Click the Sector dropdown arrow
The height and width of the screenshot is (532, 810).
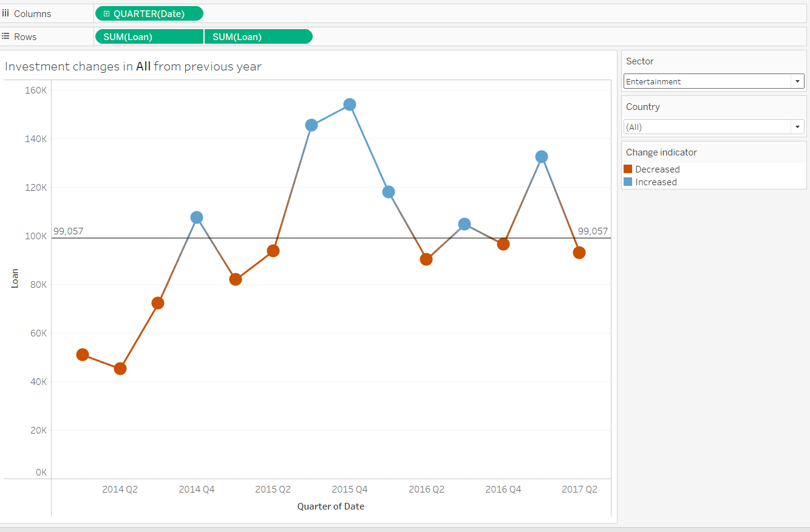[797, 81]
